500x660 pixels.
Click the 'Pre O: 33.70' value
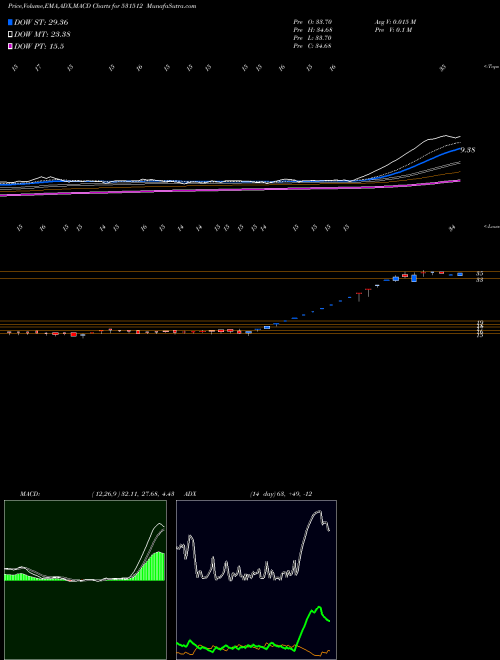[313, 22]
